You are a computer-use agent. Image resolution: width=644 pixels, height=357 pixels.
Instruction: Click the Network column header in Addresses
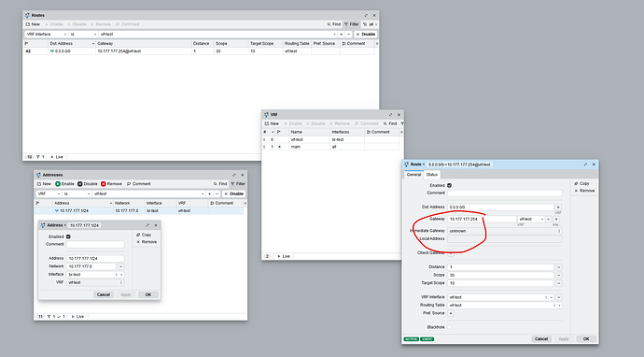click(129, 203)
